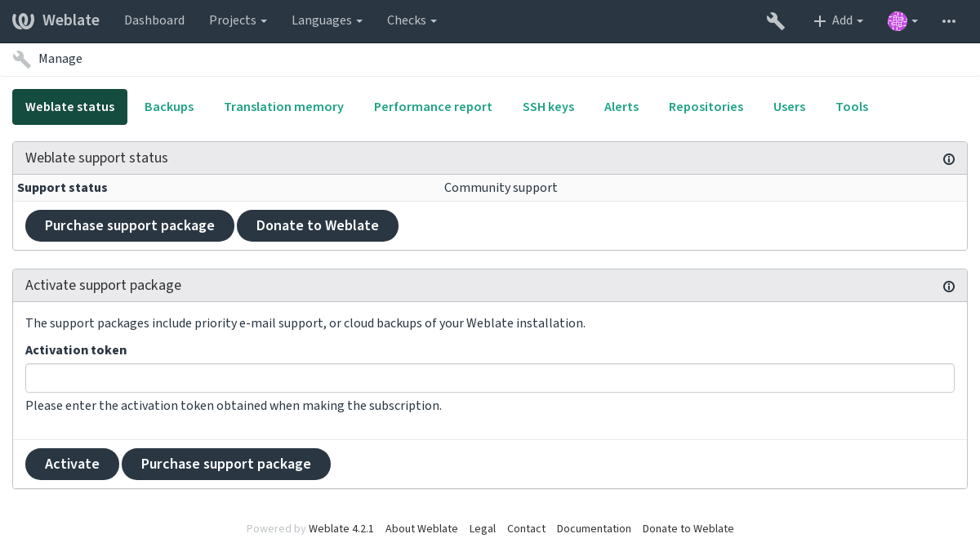Focus the Activation token field

point(490,378)
